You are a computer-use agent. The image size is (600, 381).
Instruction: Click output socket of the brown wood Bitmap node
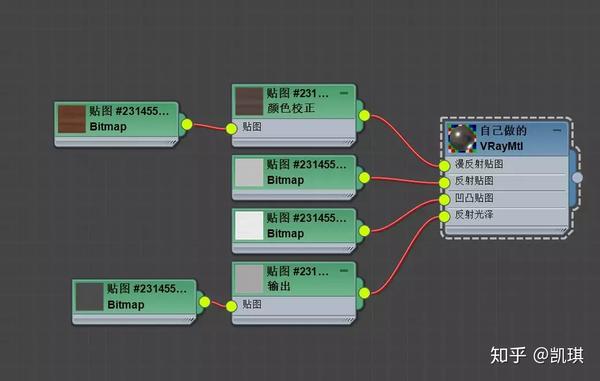pos(187,124)
